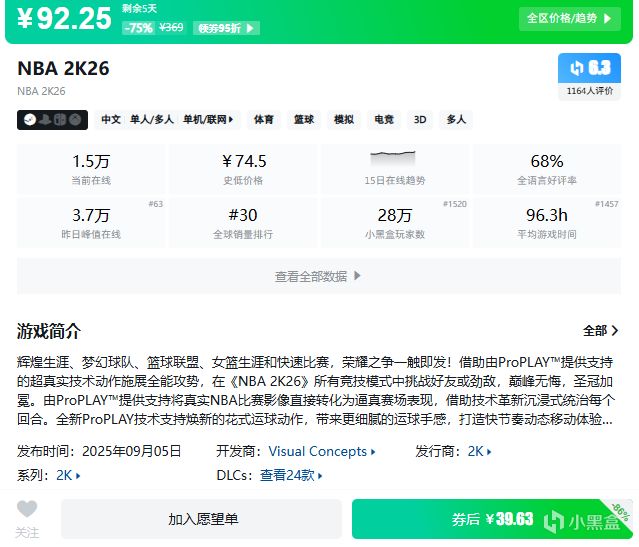Select the 多人 tag

[456, 120]
